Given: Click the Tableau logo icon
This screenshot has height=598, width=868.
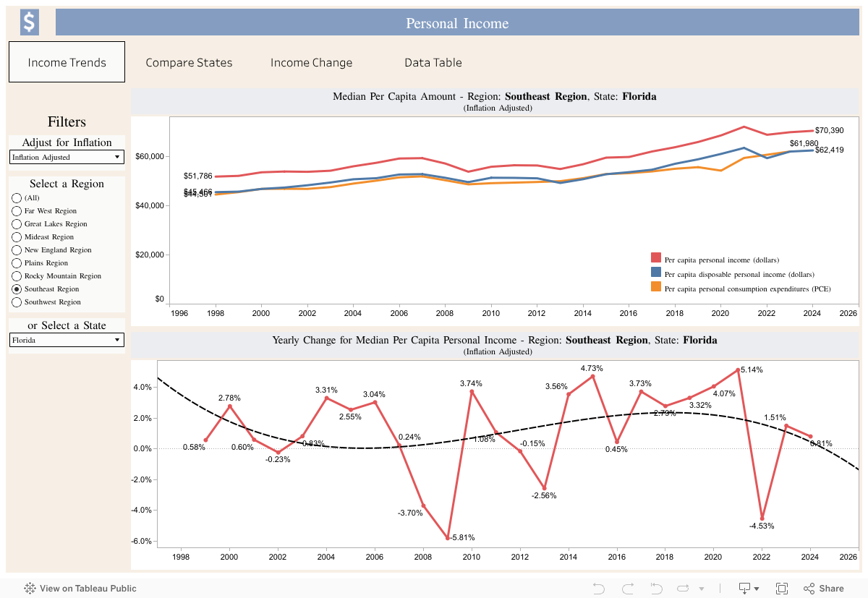Looking at the screenshot, I should point(30,588).
